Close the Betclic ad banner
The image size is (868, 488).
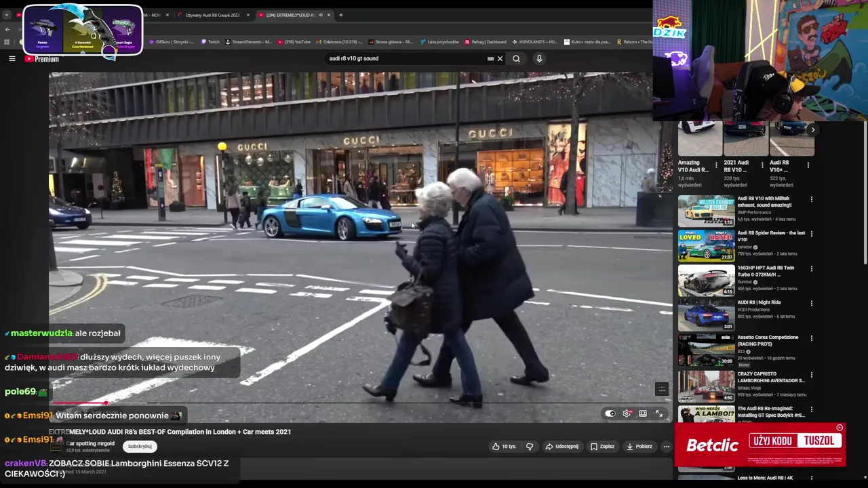[x=840, y=428]
